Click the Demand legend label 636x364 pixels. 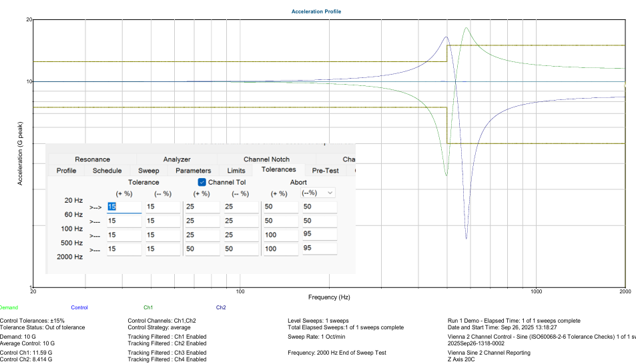click(9, 307)
